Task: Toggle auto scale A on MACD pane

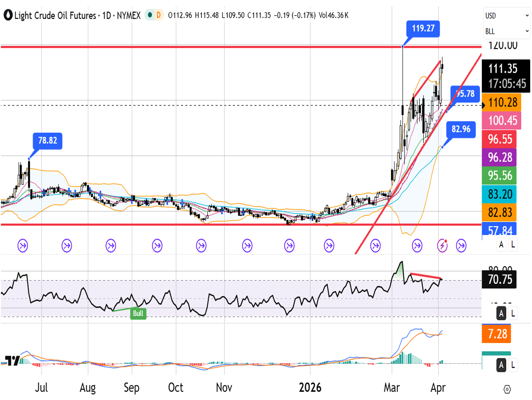Action: [x=501, y=365]
